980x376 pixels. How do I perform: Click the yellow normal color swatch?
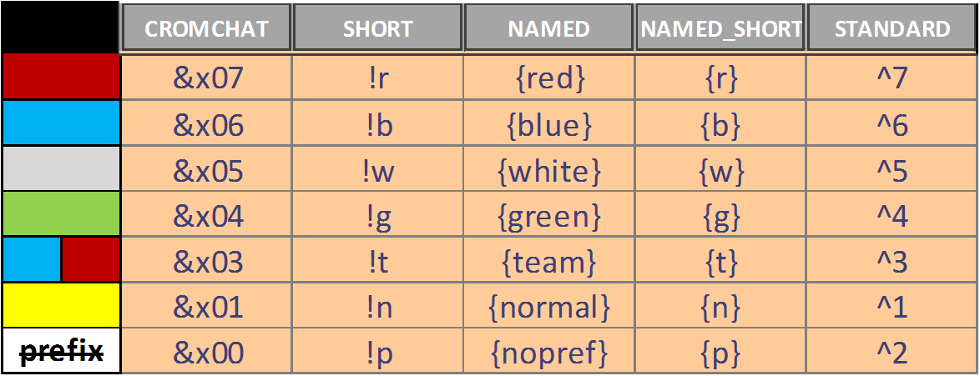[61, 305]
